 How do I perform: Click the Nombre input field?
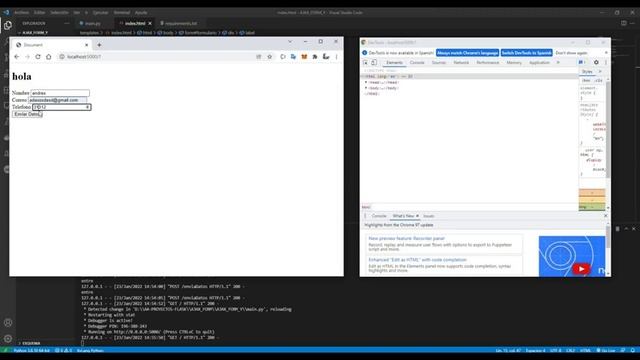coord(60,93)
